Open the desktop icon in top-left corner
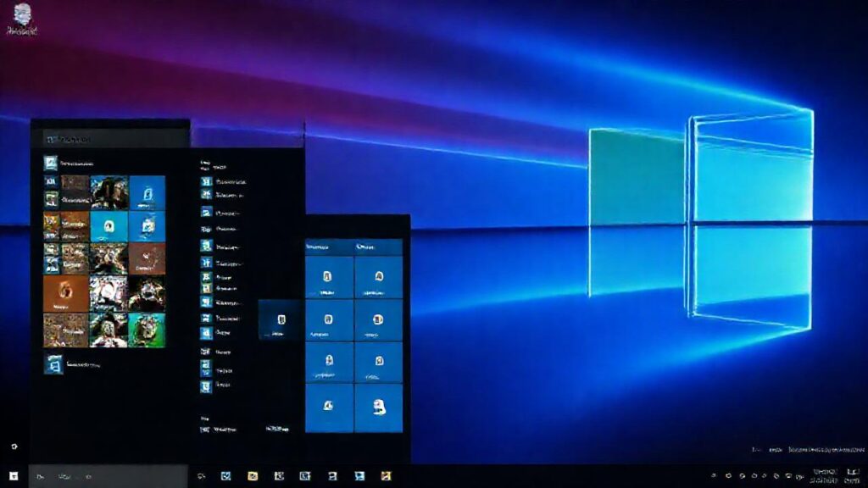The width and height of the screenshot is (868, 488). pyautogui.click(x=22, y=19)
